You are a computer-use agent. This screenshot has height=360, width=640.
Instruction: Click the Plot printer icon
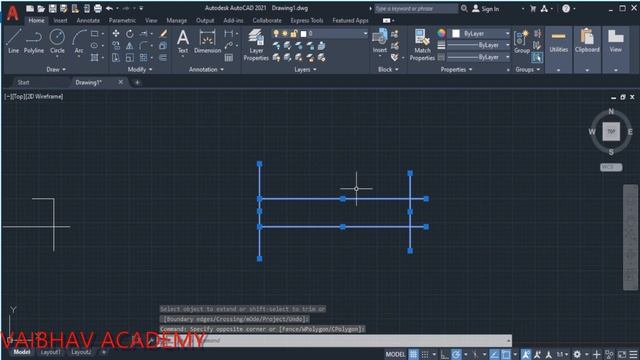click(x=98, y=8)
